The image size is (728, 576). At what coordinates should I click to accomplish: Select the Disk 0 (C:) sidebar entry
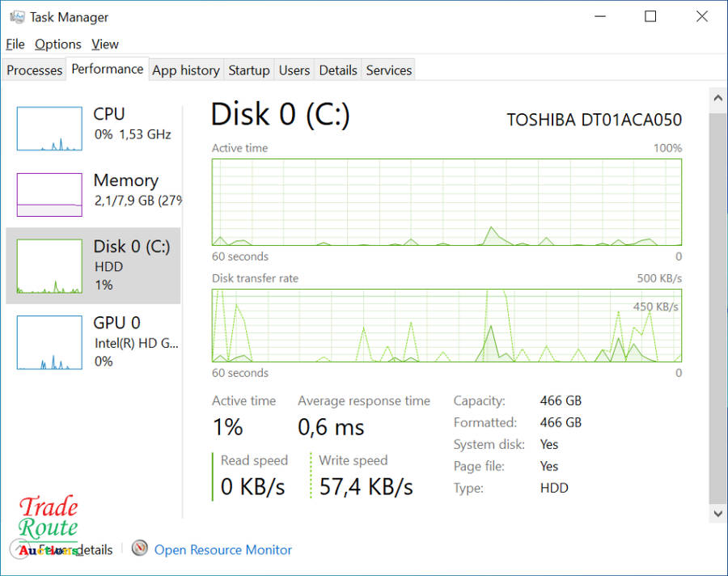coord(93,265)
